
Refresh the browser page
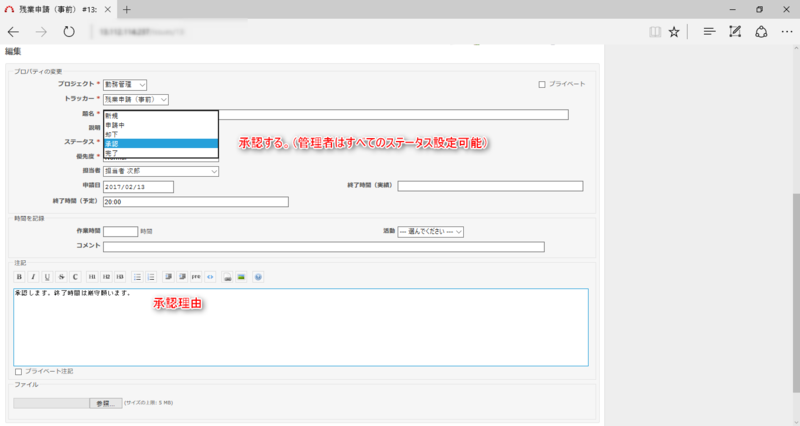tap(69, 32)
